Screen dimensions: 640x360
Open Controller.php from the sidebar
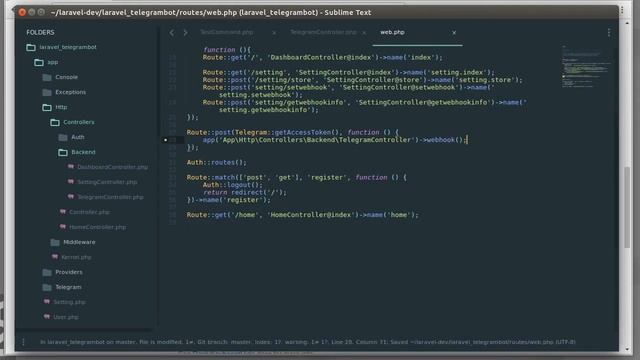click(x=89, y=212)
